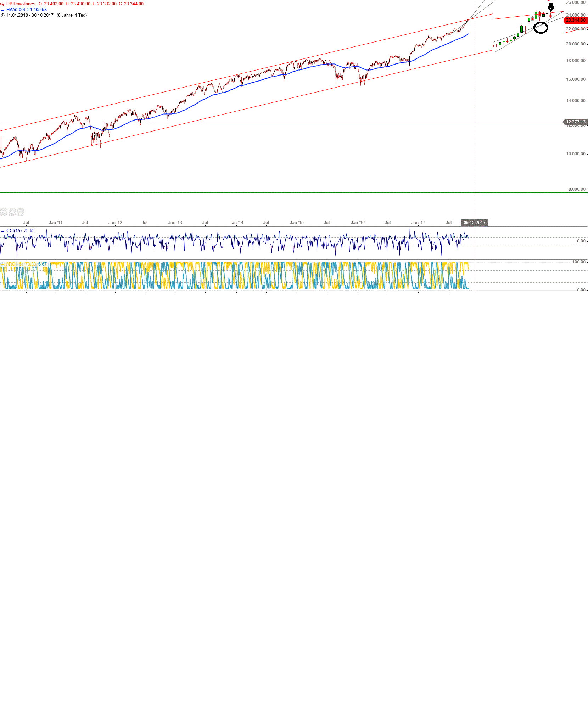Click the grey horizontal line price tag 12.277,13
Image resolution: width=588 pixels, height=726 pixels.
click(x=575, y=122)
